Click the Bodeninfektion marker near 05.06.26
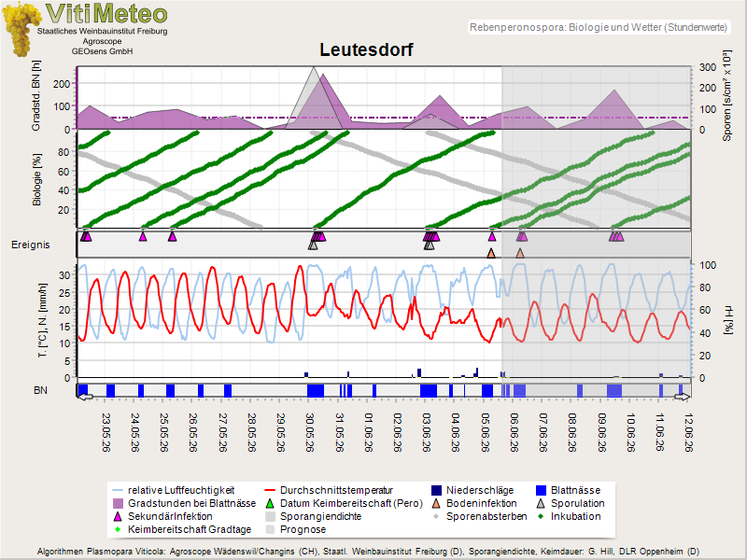 491,253
